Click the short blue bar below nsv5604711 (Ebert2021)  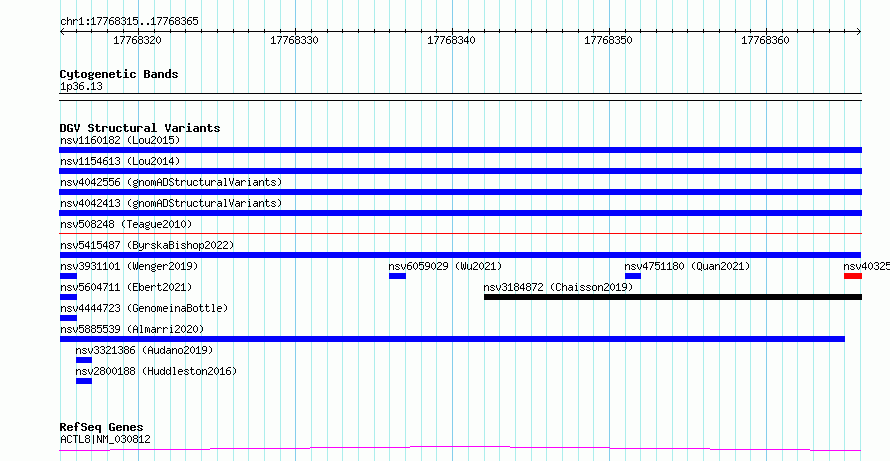tap(68, 297)
